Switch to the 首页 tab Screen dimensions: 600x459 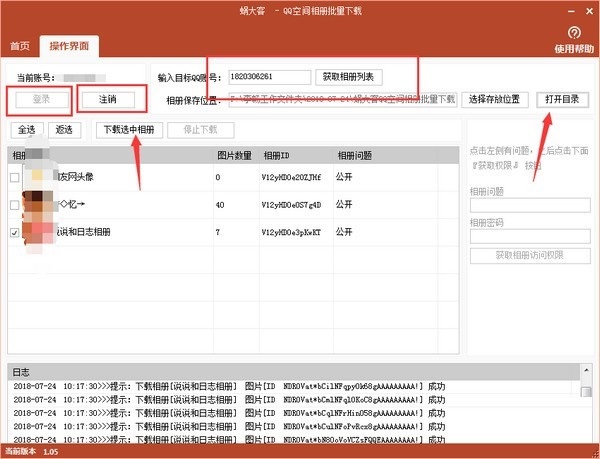coord(20,46)
